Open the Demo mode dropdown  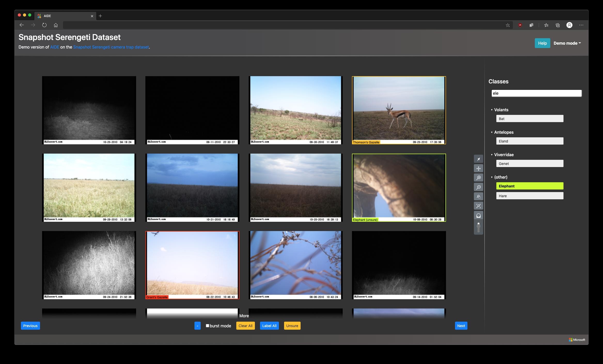[567, 43]
